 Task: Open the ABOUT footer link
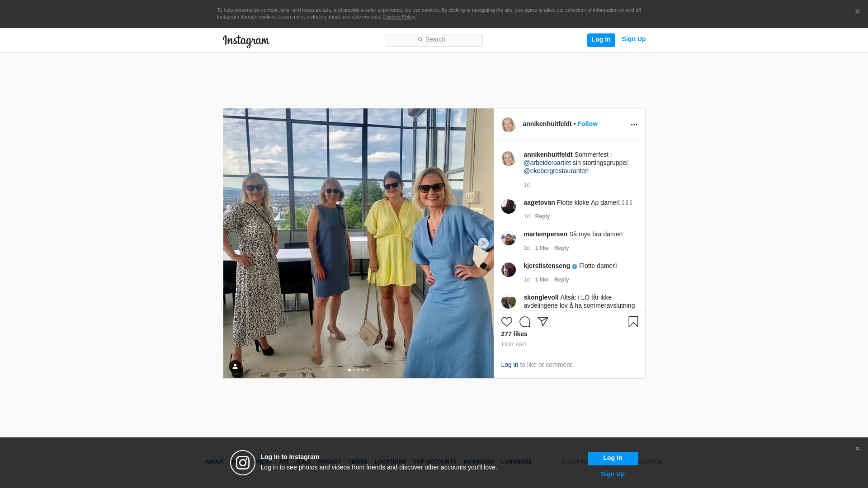[x=215, y=462]
